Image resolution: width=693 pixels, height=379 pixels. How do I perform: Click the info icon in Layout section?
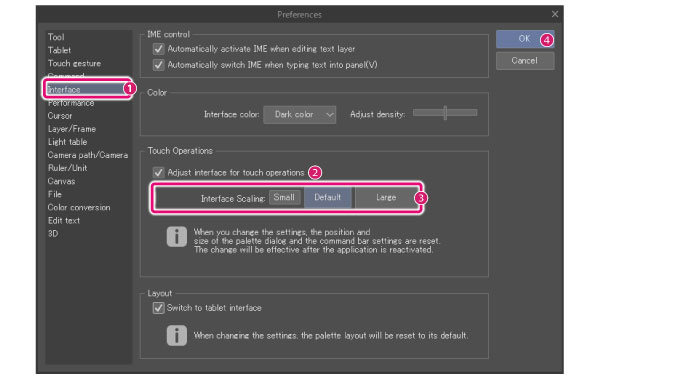click(x=176, y=335)
